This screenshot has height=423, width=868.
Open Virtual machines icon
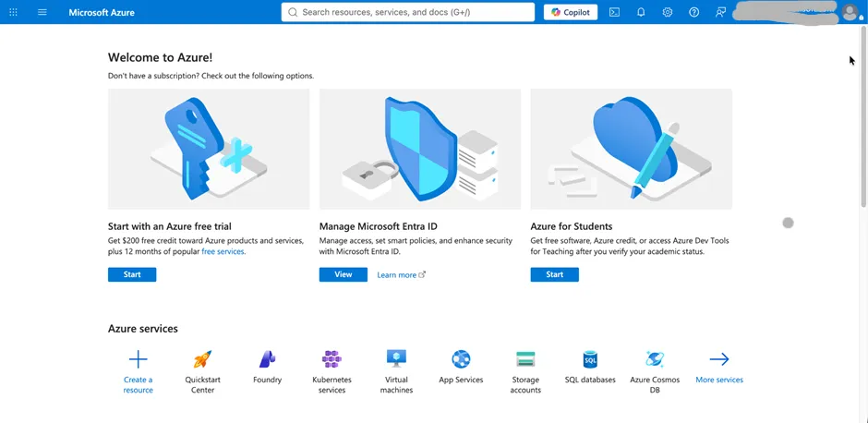396,358
